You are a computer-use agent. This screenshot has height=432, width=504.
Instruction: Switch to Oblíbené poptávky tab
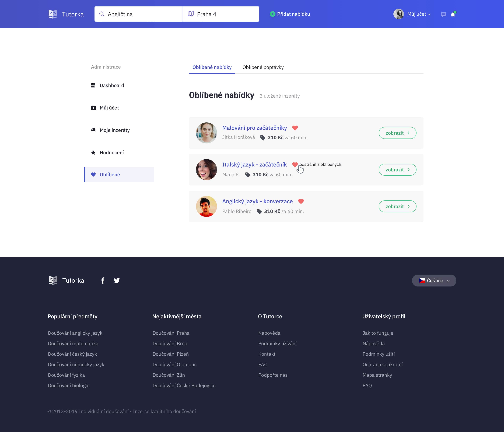click(263, 67)
